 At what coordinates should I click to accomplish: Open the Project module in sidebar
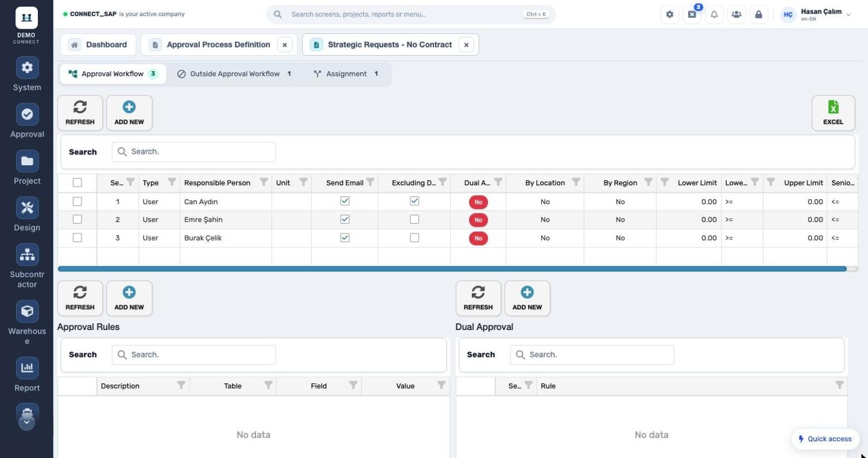pyautogui.click(x=27, y=168)
